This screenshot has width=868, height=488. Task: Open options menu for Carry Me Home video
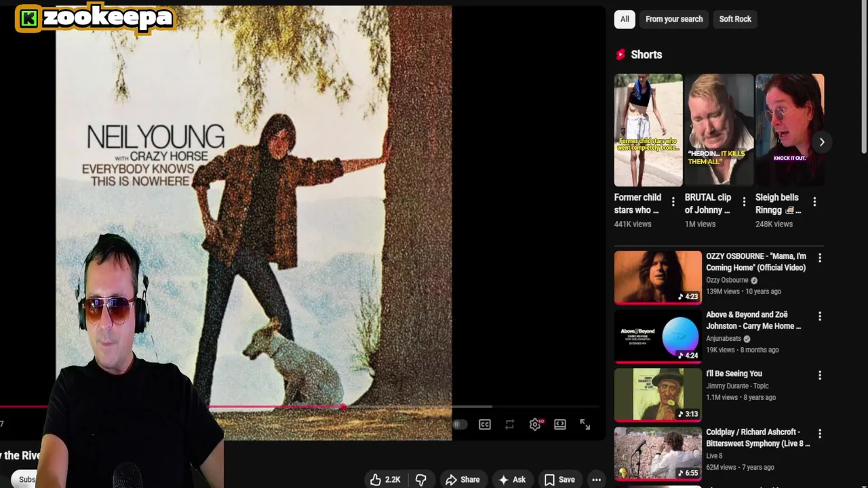819,317
